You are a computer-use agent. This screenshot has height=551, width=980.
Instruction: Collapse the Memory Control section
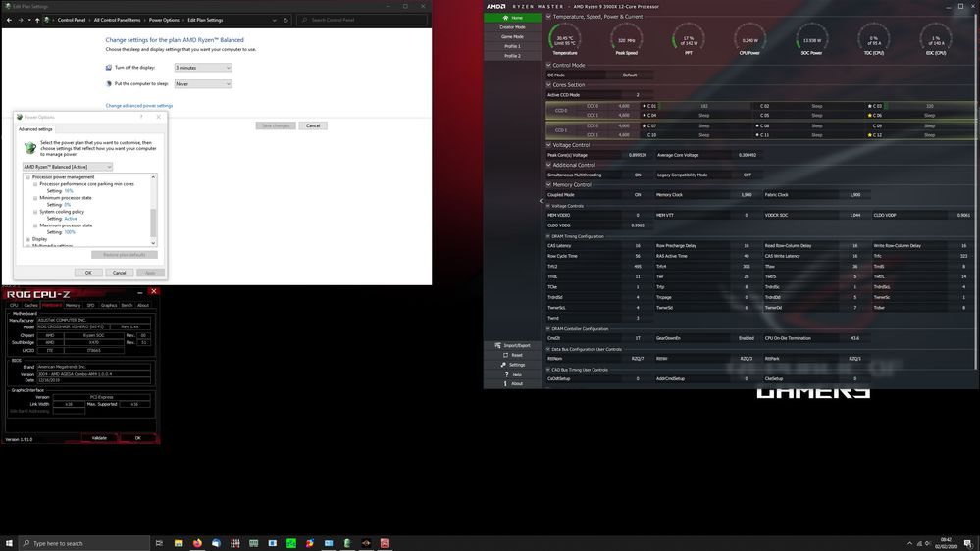point(548,185)
